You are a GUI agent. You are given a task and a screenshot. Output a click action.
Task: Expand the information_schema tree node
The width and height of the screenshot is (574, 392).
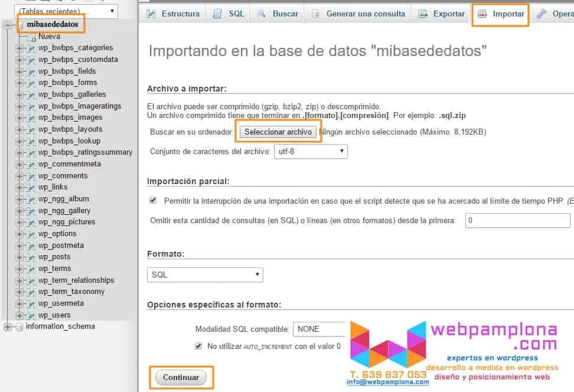(x=7, y=326)
